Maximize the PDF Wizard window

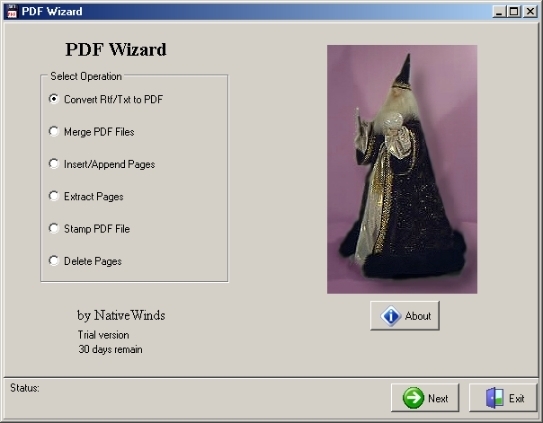[x=514, y=12]
